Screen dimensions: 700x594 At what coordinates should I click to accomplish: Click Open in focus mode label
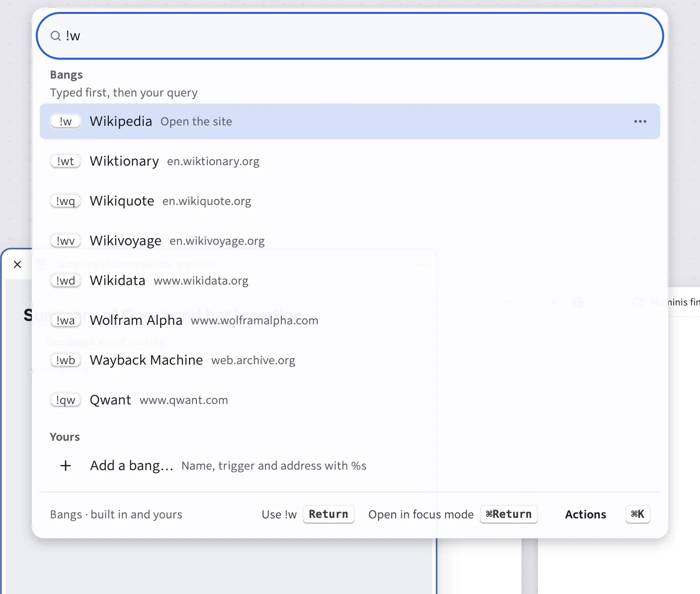click(x=421, y=514)
